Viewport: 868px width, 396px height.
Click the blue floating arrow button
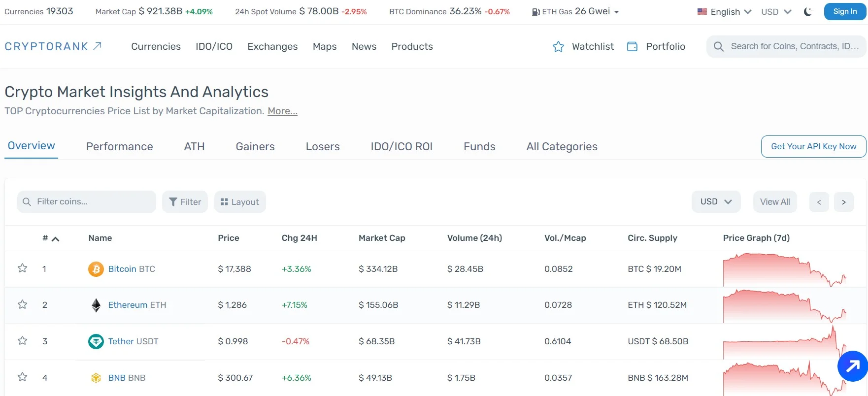pyautogui.click(x=853, y=366)
